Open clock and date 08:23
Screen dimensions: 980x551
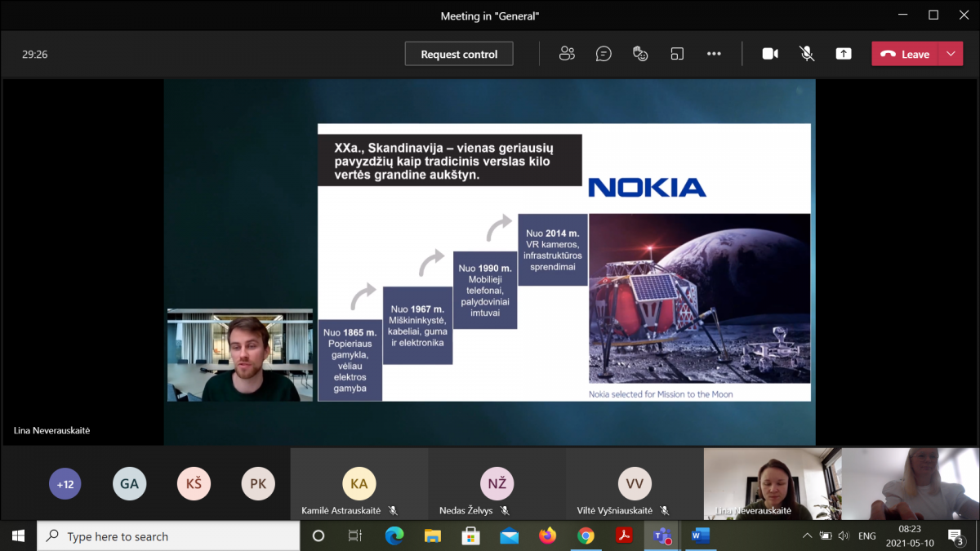click(x=909, y=536)
